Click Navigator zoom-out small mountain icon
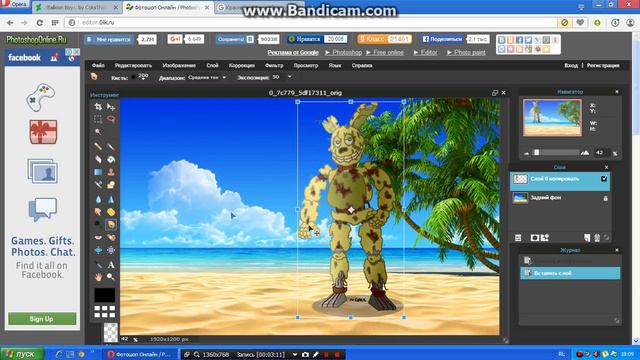The width and height of the screenshot is (640, 360). (527, 153)
